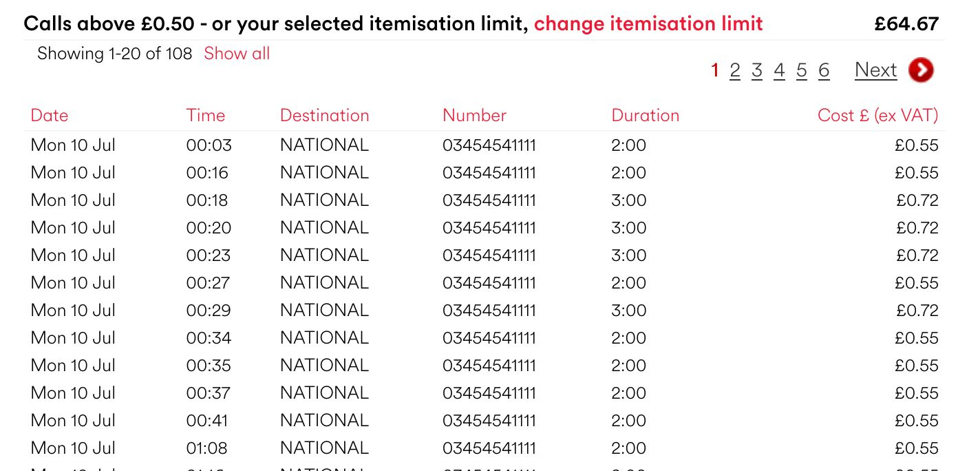Viewport: 980px width, 471px height.
Task: Select the call row at 00:03
Action: (484, 145)
